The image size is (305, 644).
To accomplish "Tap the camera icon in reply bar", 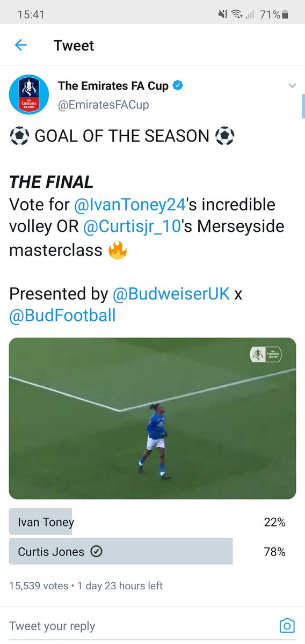I will coord(287,626).
